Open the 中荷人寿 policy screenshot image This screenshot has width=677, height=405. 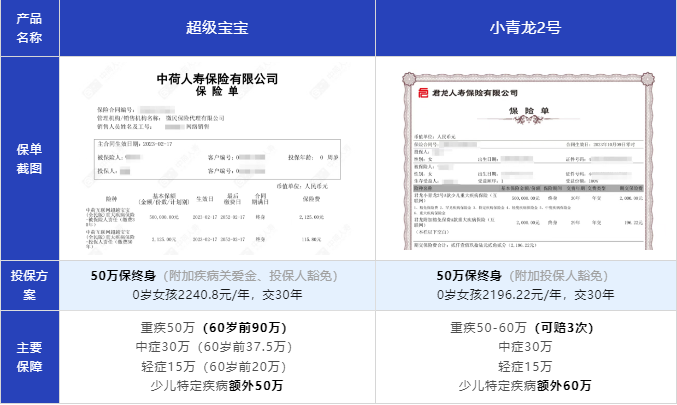point(217,158)
